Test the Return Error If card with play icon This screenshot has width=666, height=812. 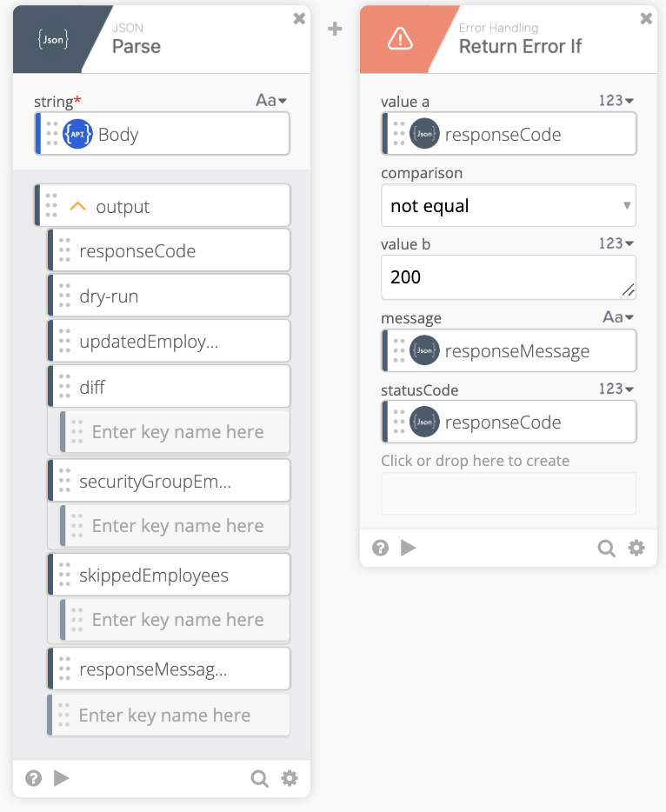[408, 548]
